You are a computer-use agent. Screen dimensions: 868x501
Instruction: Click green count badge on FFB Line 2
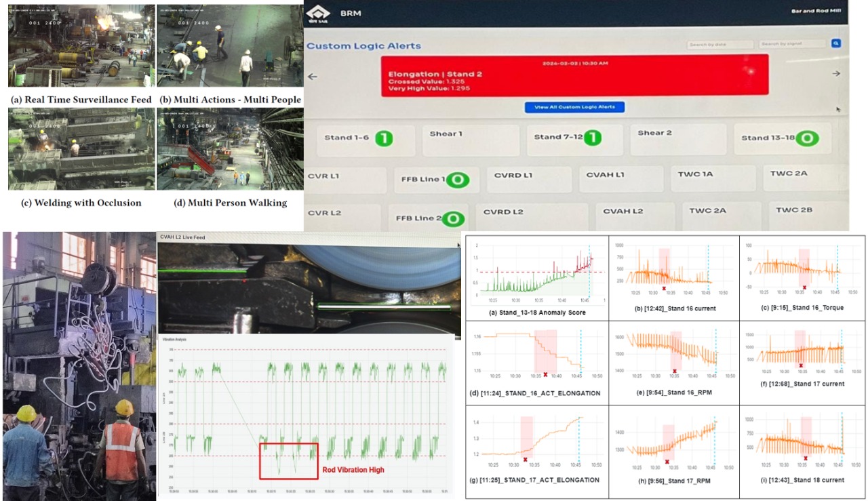(x=454, y=219)
